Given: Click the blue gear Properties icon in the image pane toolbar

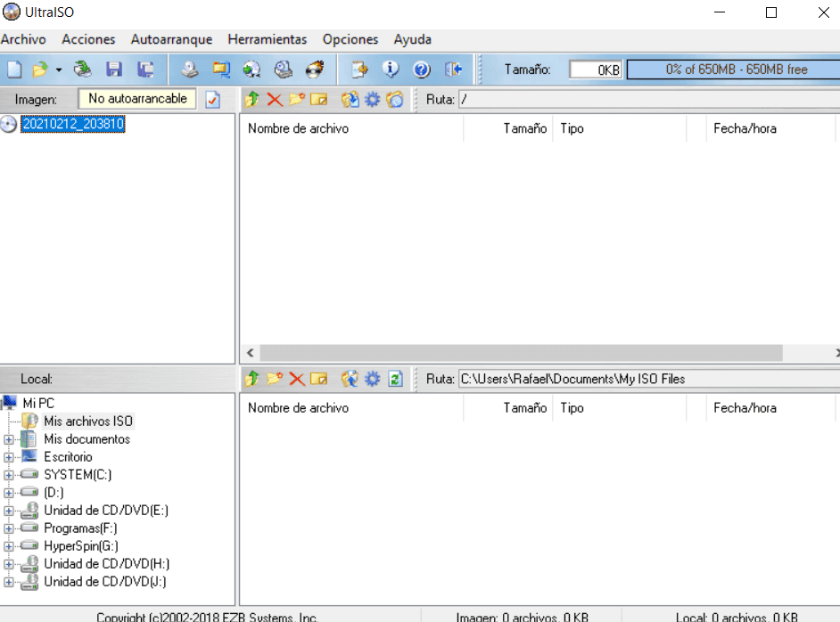Looking at the screenshot, I should pos(373,100).
